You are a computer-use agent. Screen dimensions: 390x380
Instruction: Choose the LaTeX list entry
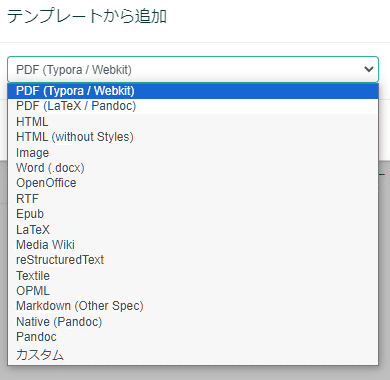(x=193, y=229)
